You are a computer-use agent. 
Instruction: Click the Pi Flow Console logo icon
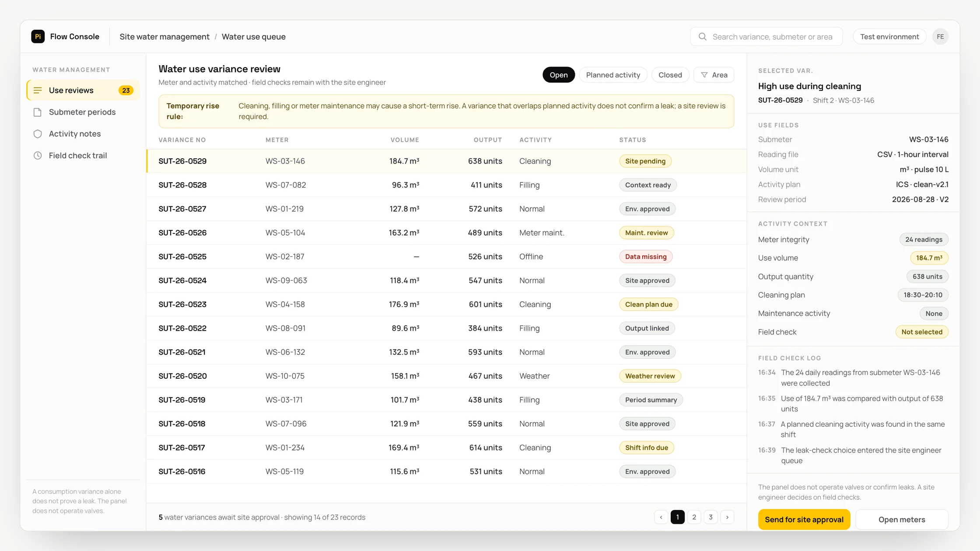click(38, 36)
